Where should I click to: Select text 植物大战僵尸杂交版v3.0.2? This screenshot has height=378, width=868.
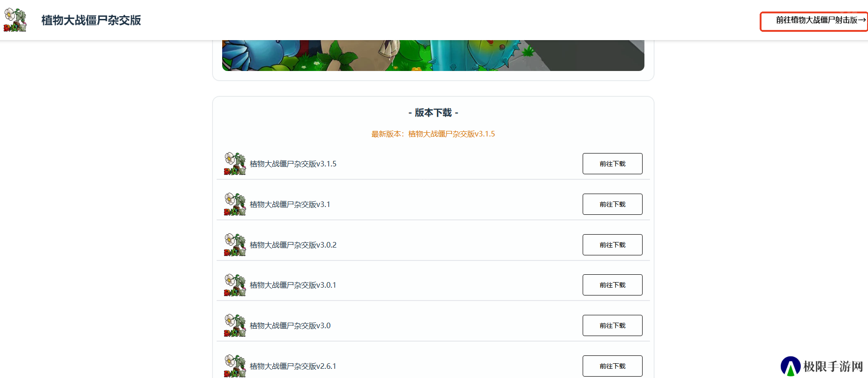(293, 245)
